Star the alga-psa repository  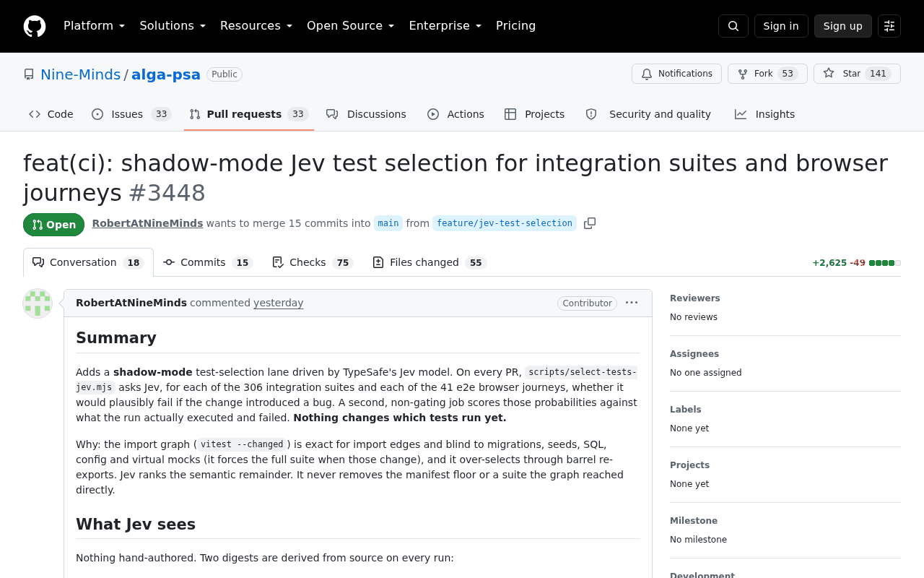tap(857, 74)
